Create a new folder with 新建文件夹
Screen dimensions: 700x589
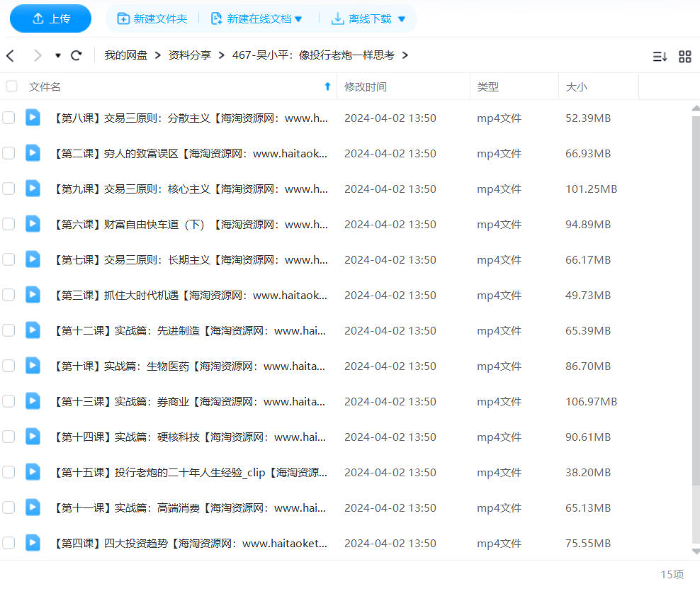point(152,18)
